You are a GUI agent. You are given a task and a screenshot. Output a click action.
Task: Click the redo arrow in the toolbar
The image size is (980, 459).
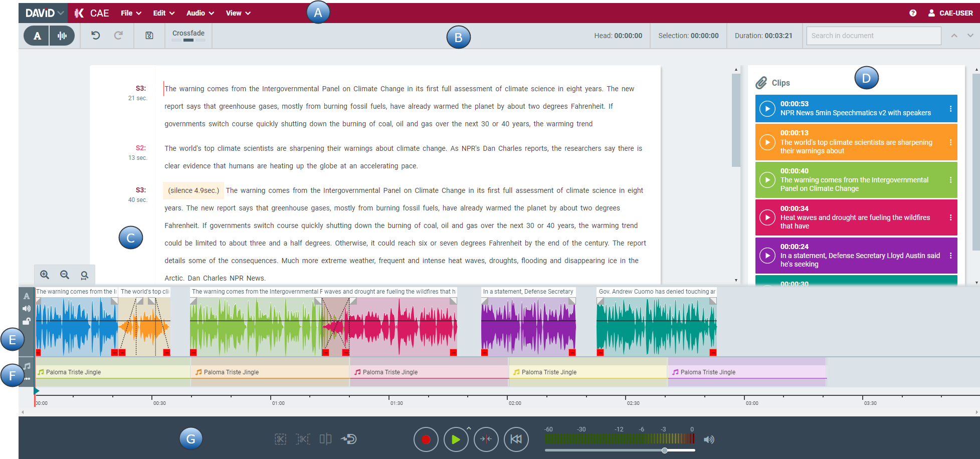[118, 36]
